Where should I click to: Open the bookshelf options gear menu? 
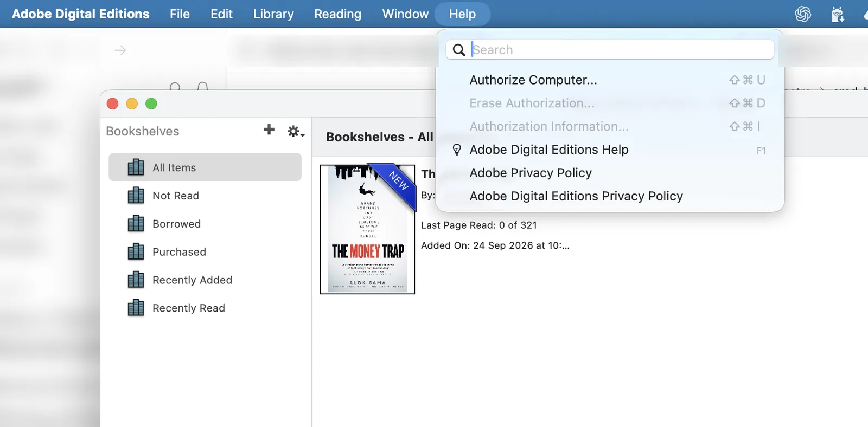click(x=296, y=131)
